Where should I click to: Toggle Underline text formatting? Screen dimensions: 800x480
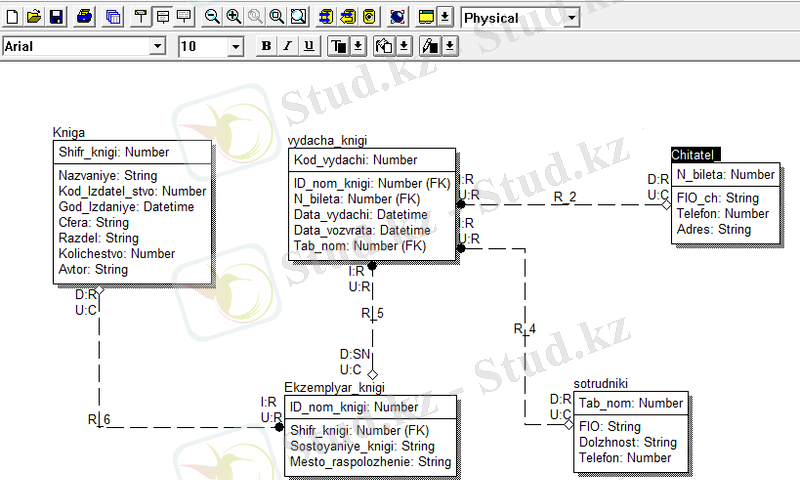308,46
